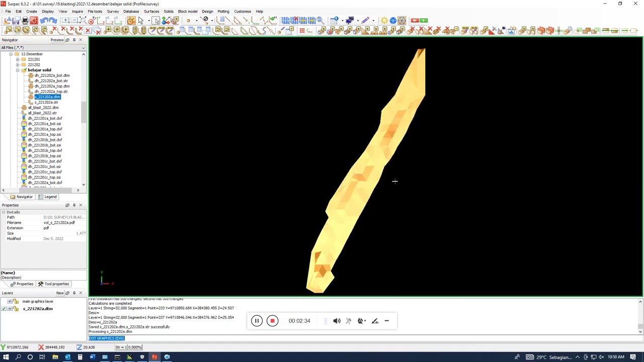Viewport: 644px width, 362px height.
Task: Toggle visibility eye of s_221202a.dtm layer
Action: point(10,309)
